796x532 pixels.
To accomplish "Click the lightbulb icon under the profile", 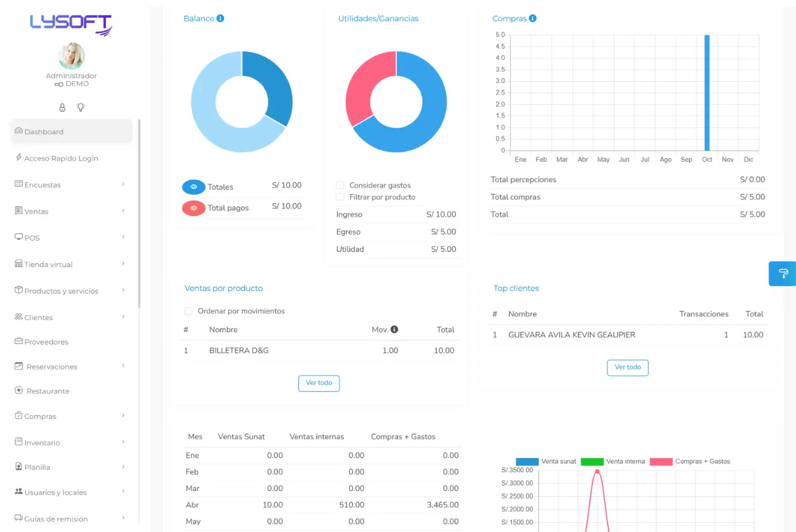I will [x=81, y=108].
